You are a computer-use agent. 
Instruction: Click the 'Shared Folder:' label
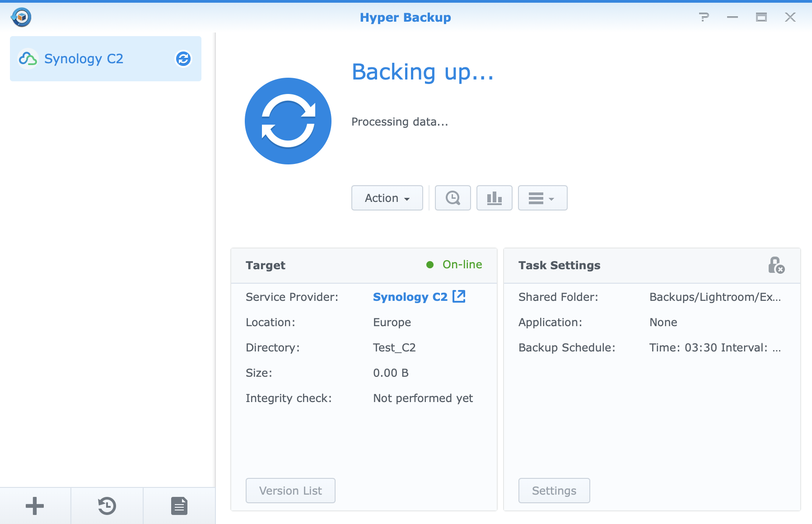point(558,297)
